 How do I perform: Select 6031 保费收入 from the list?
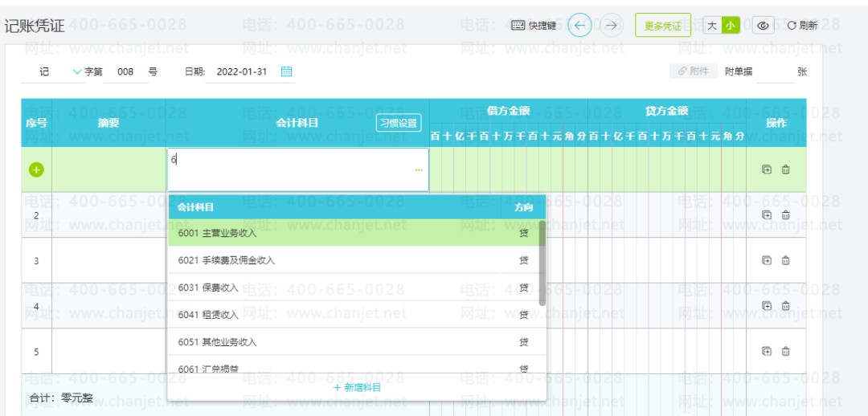353,288
